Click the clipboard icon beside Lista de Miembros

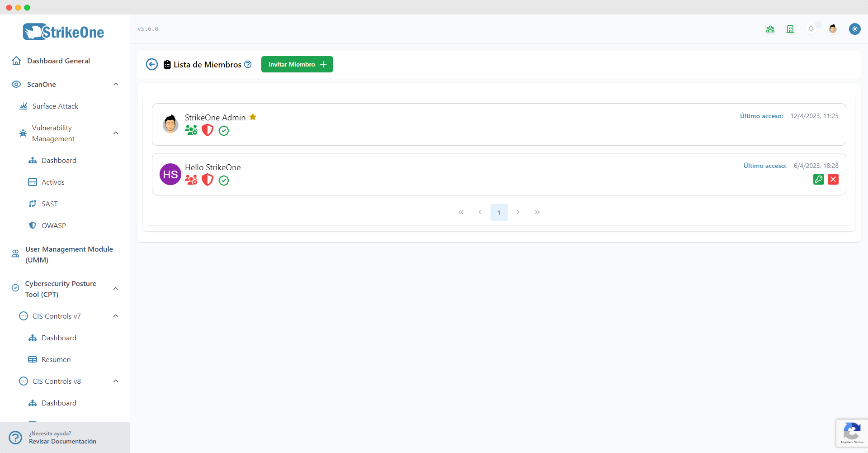(167, 64)
